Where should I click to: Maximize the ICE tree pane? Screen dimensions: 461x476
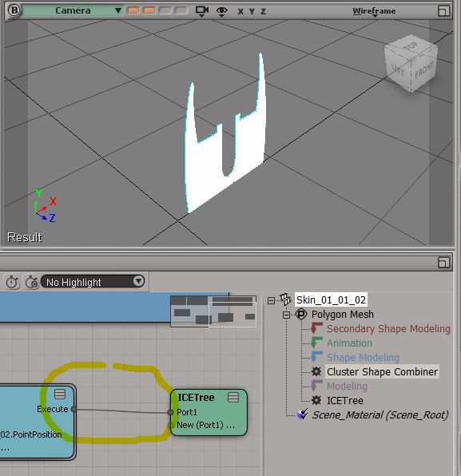(x=443, y=263)
